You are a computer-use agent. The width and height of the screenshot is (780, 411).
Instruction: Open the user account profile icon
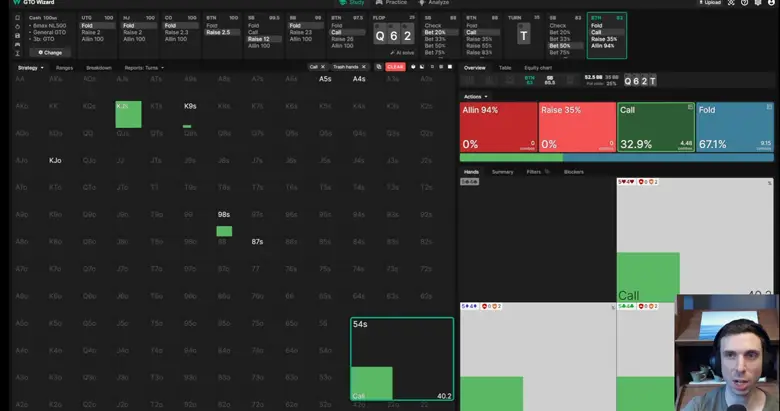[770, 3]
